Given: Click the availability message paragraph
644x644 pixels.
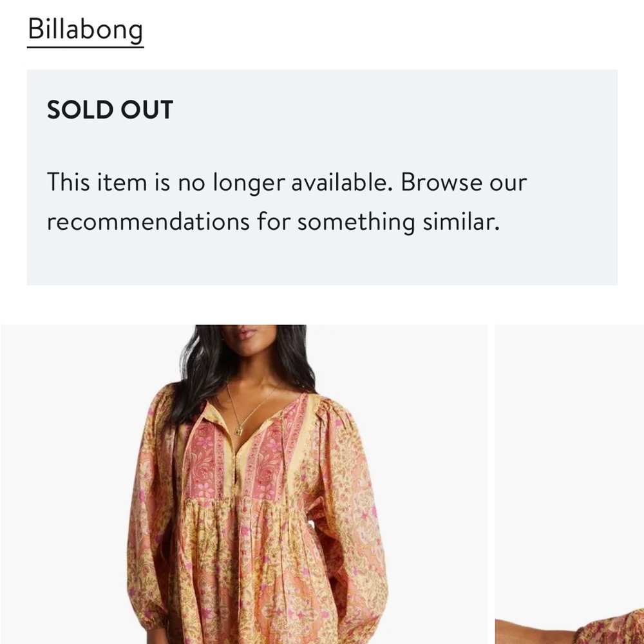Looking at the screenshot, I should click(x=287, y=201).
